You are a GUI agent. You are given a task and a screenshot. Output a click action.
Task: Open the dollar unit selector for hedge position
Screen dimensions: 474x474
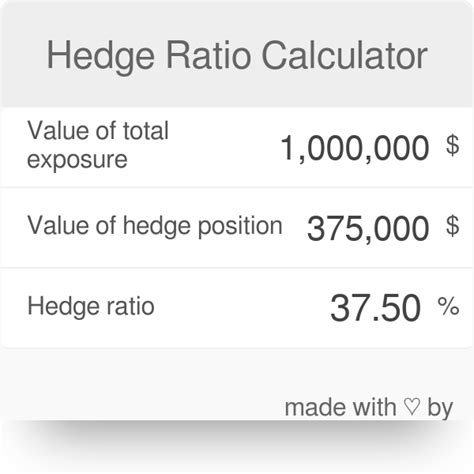click(x=452, y=226)
